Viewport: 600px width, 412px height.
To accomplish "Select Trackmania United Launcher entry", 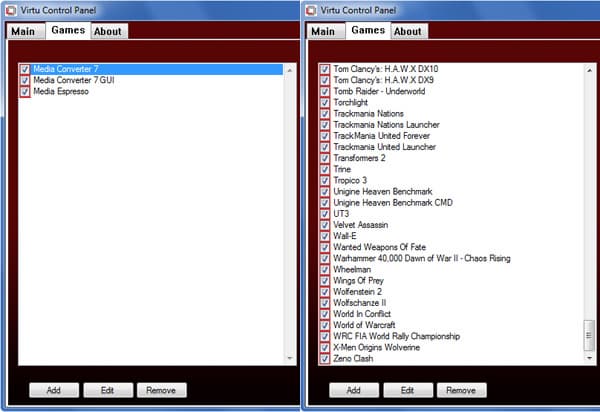I will click(385, 147).
